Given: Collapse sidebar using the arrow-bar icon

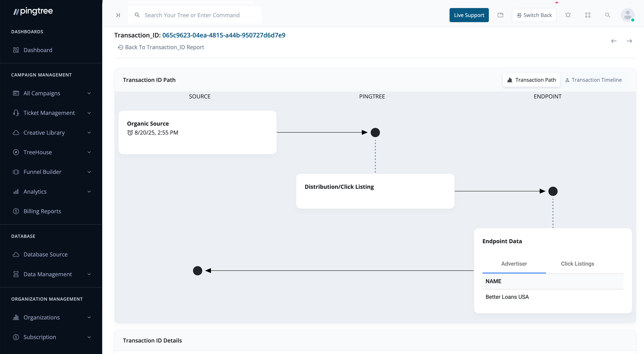Looking at the screenshot, I should pos(118,15).
